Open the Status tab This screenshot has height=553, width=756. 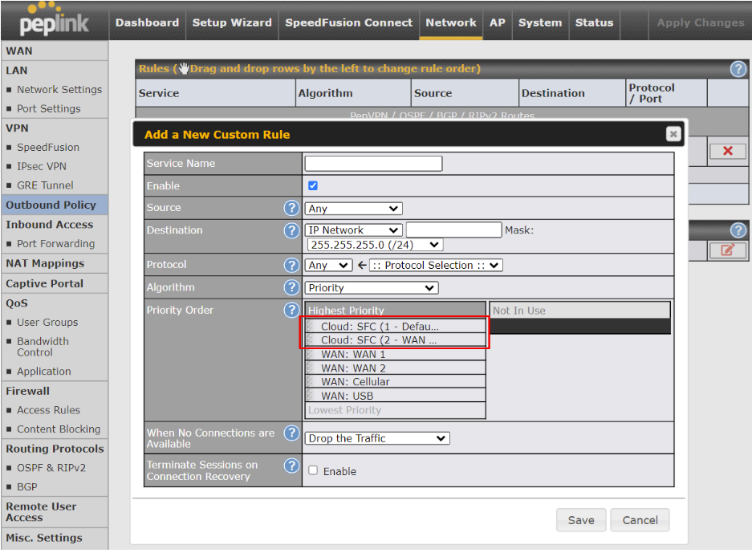[596, 22]
